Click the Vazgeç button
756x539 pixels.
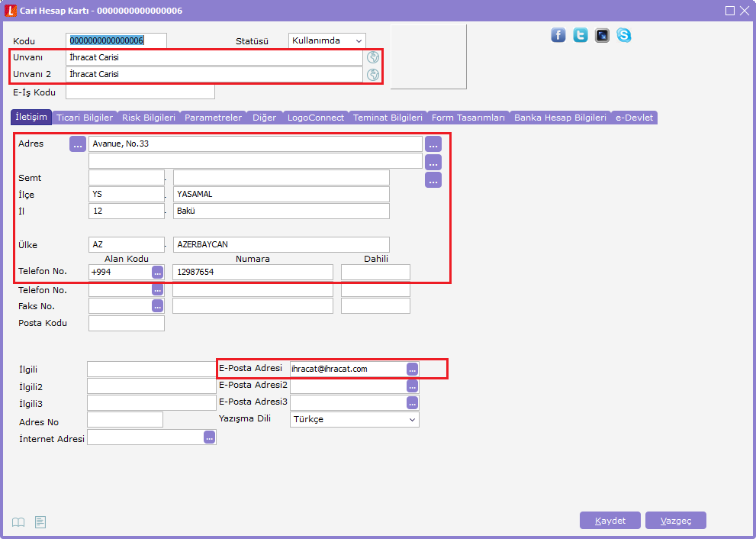675,521
